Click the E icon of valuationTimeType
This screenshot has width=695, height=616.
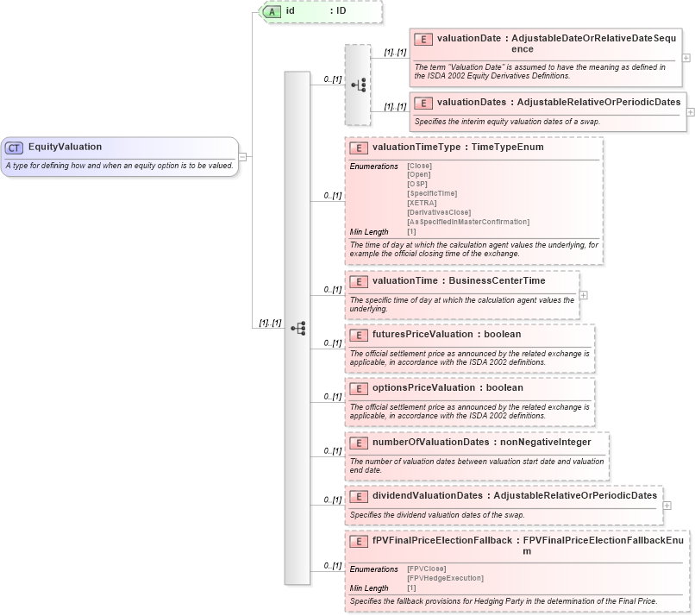click(359, 148)
